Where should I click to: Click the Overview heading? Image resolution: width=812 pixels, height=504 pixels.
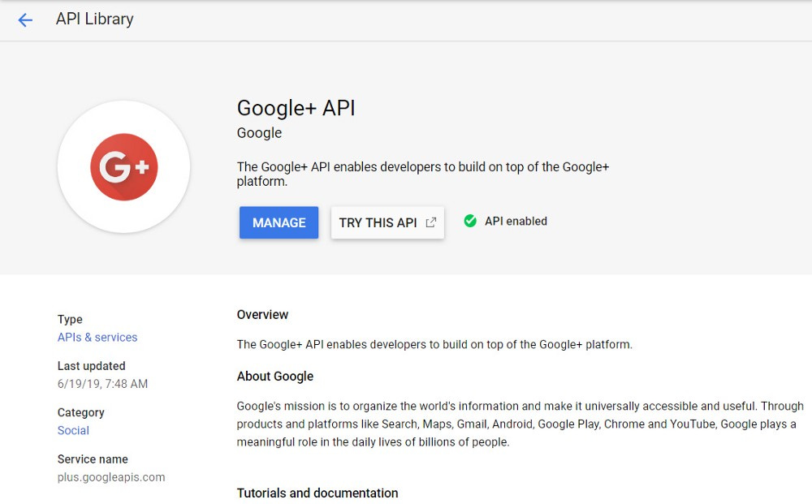(262, 315)
